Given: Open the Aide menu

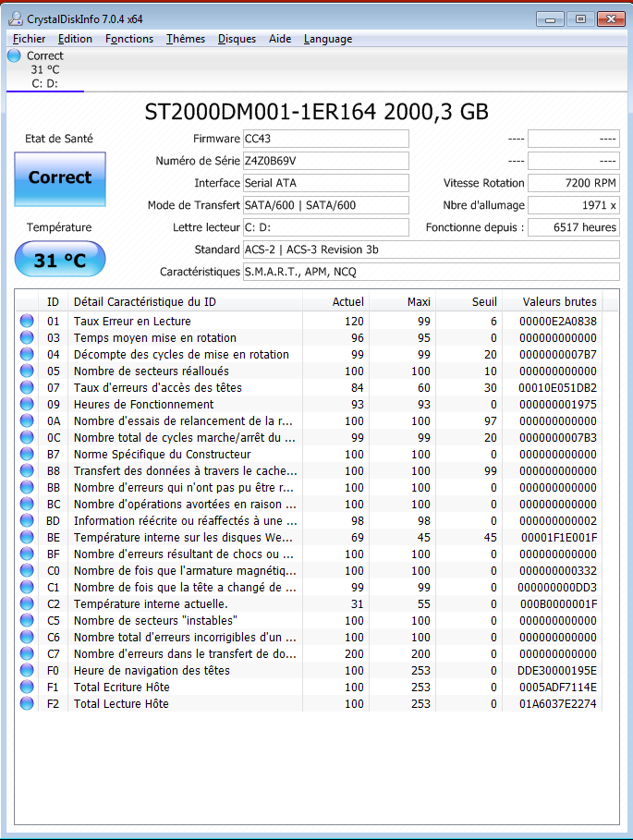Looking at the screenshot, I should point(280,39).
